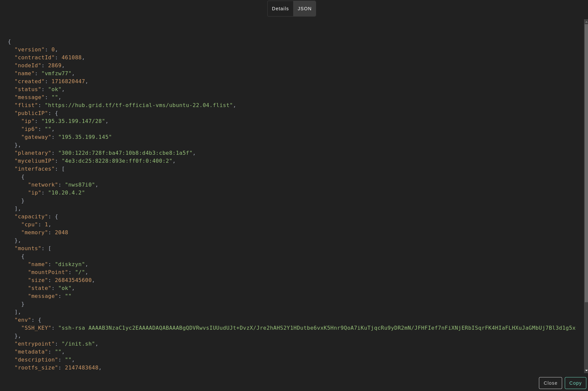Screen dimensions: 588x391
Task: Click the entrypoint value /init.sh
Action: tap(78, 344)
